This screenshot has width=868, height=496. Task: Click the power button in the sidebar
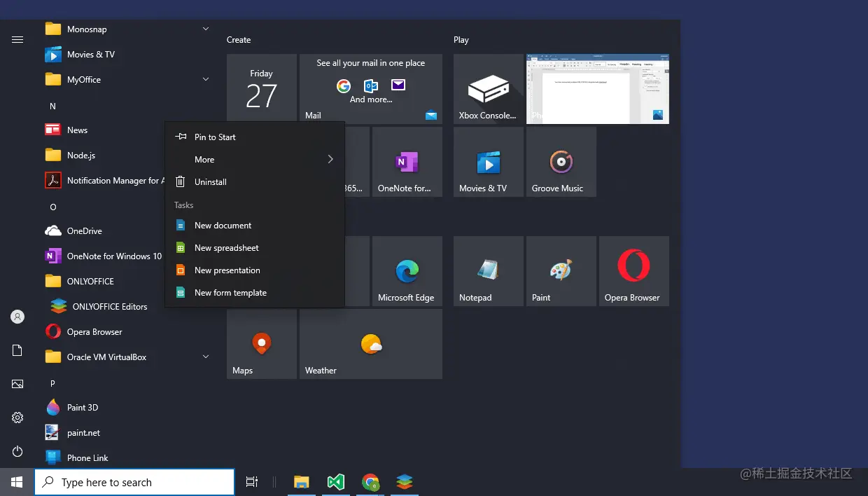click(x=17, y=451)
